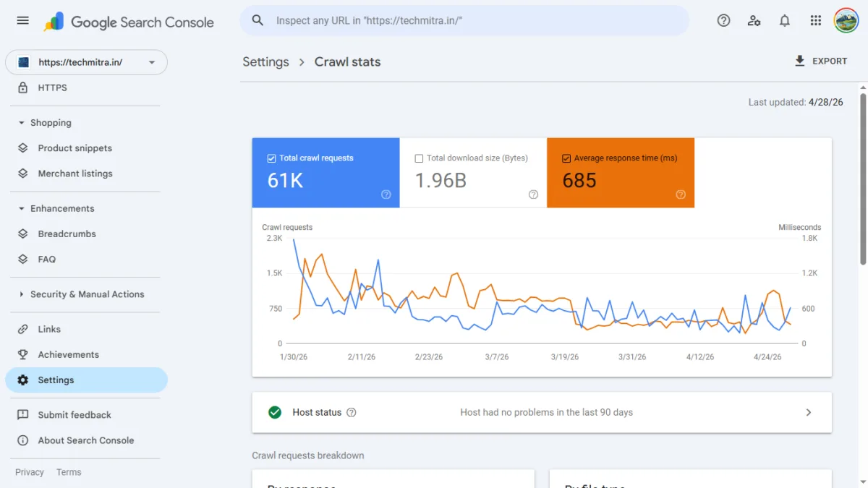Show help for Average response time
The width and height of the screenshot is (868, 488).
coord(681,194)
